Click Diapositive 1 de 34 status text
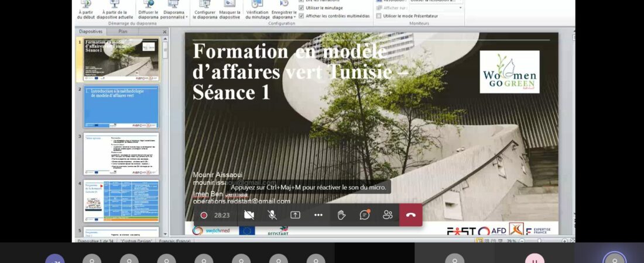 (97, 241)
